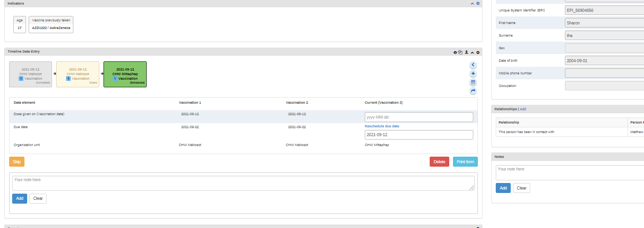This screenshot has width=644, height=228.
Task: Click the round forward-arrow referral button
Action: click(x=473, y=91)
